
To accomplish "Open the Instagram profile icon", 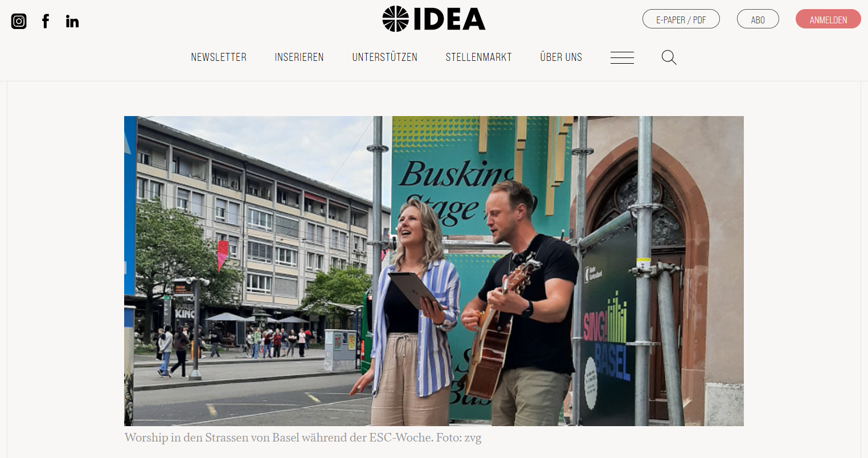I will [x=19, y=22].
